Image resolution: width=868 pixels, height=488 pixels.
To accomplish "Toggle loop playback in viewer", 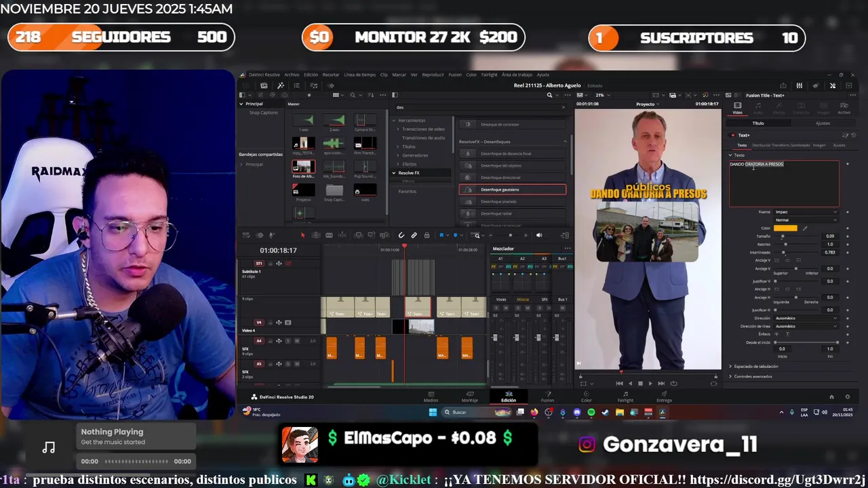I will coord(673,384).
